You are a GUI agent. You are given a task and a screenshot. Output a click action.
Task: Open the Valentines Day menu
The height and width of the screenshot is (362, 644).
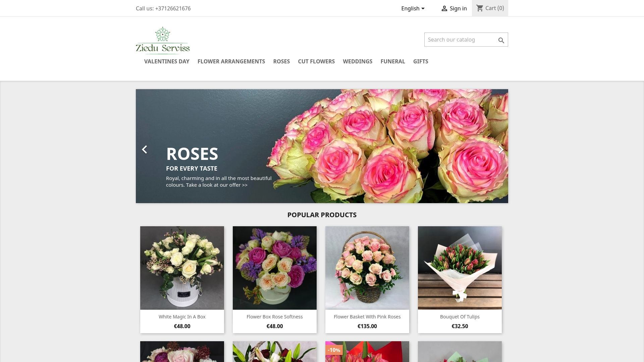(x=167, y=61)
